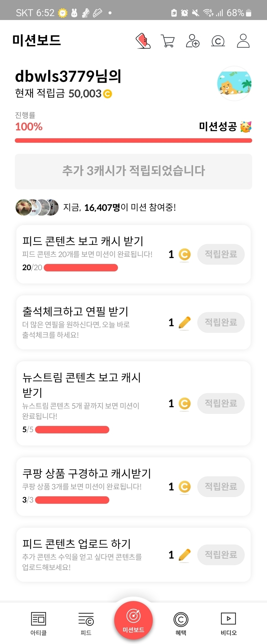Open the cash coin icon in header
The width and height of the screenshot is (267, 644).
tap(218, 41)
